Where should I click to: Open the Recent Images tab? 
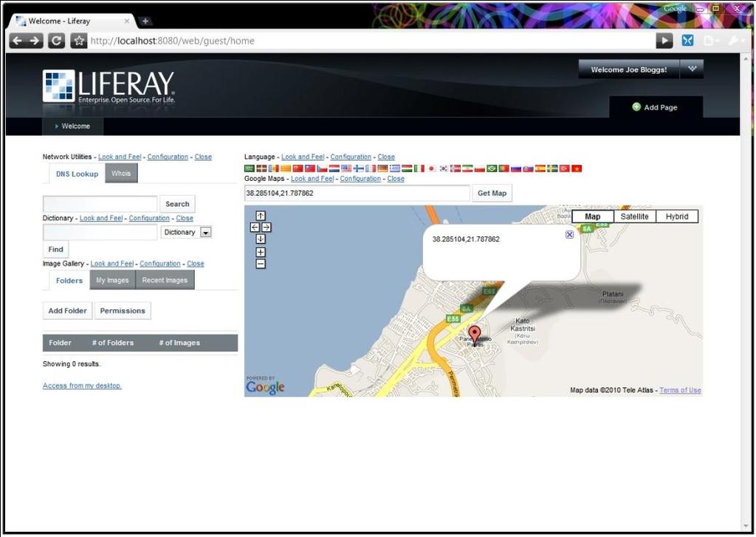pos(165,280)
